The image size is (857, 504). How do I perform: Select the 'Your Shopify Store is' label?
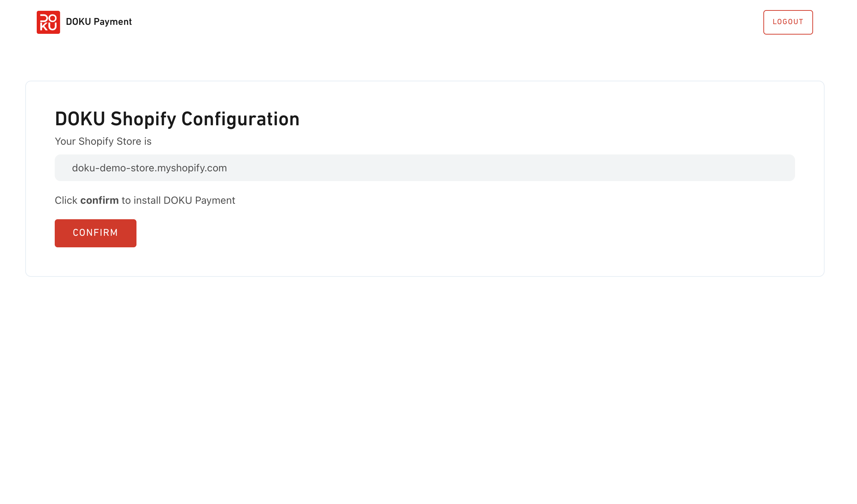coord(103,141)
